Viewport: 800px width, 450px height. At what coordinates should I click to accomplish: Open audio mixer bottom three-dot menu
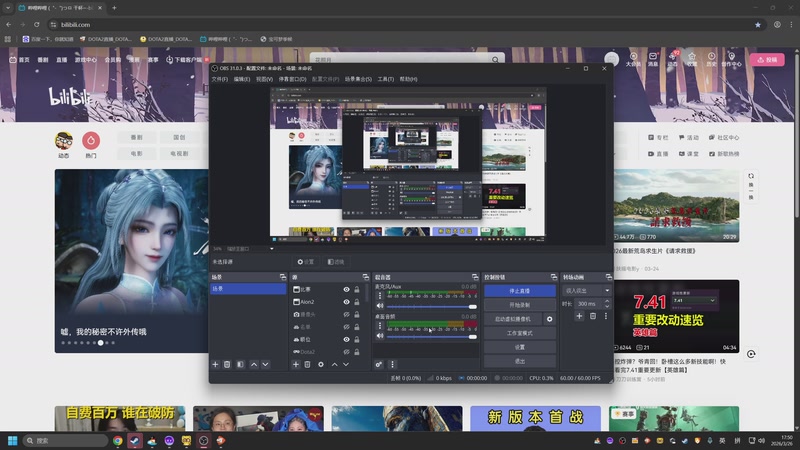pos(392,364)
